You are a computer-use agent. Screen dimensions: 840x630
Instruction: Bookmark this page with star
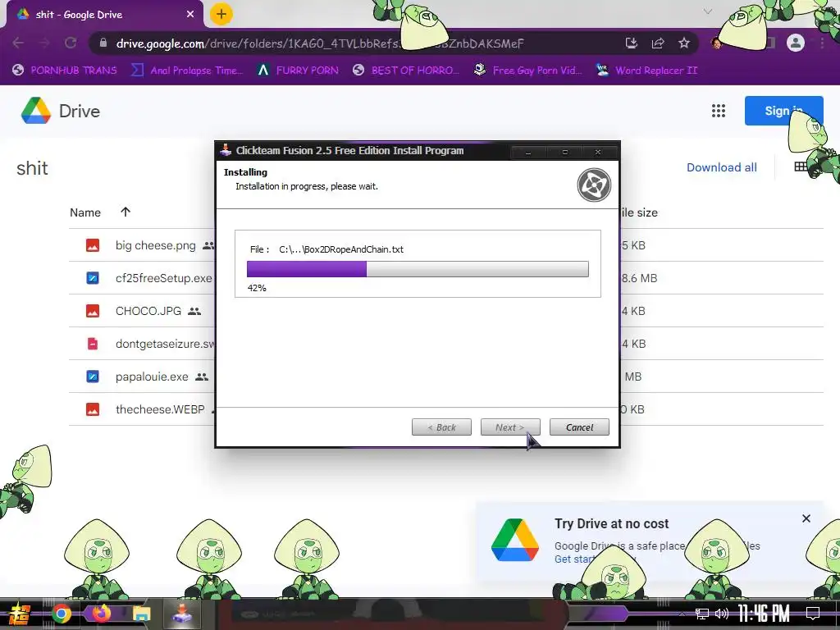coord(684,43)
